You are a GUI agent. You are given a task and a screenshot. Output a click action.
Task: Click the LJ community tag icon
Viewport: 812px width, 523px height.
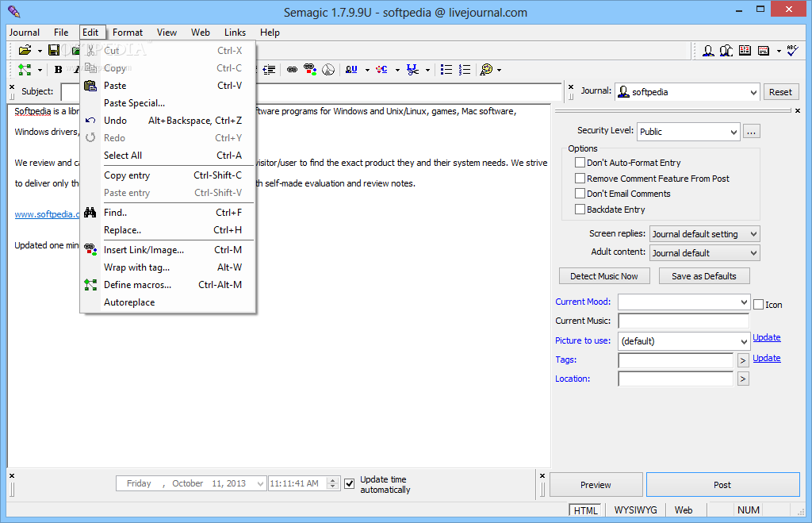(x=381, y=70)
